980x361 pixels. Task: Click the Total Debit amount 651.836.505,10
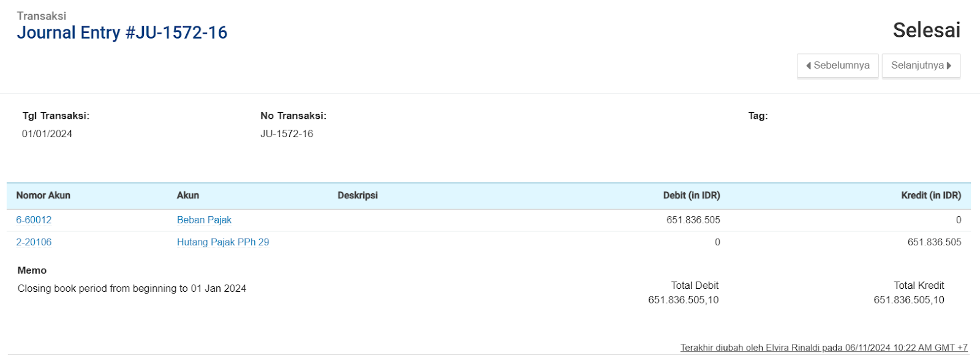click(684, 300)
